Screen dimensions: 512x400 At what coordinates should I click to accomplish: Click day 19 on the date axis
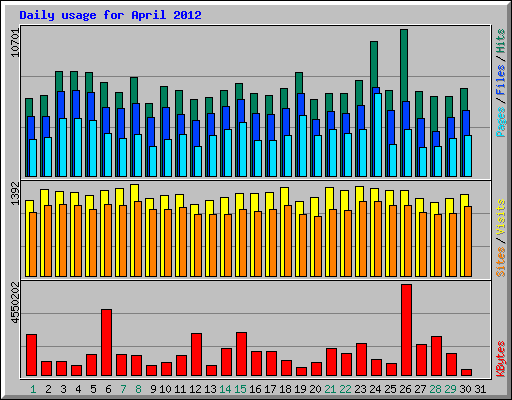tap(300, 389)
